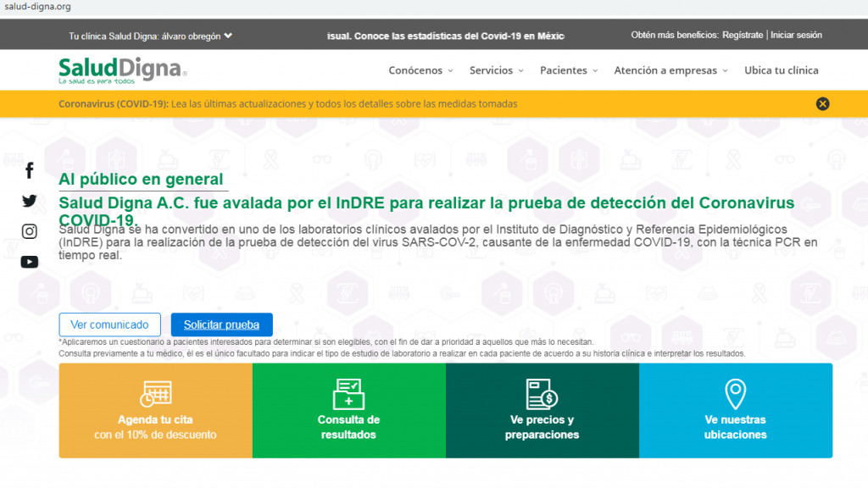The height and width of the screenshot is (488, 868).
Task: Click the Coronavirus (COVID-19) banner message
Action: pos(288,104)
